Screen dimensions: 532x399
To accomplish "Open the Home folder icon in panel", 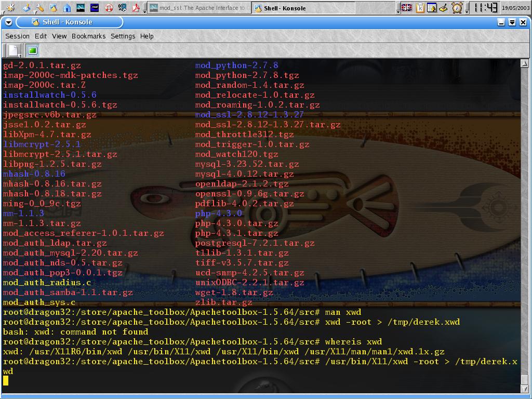I will (67, 7).
